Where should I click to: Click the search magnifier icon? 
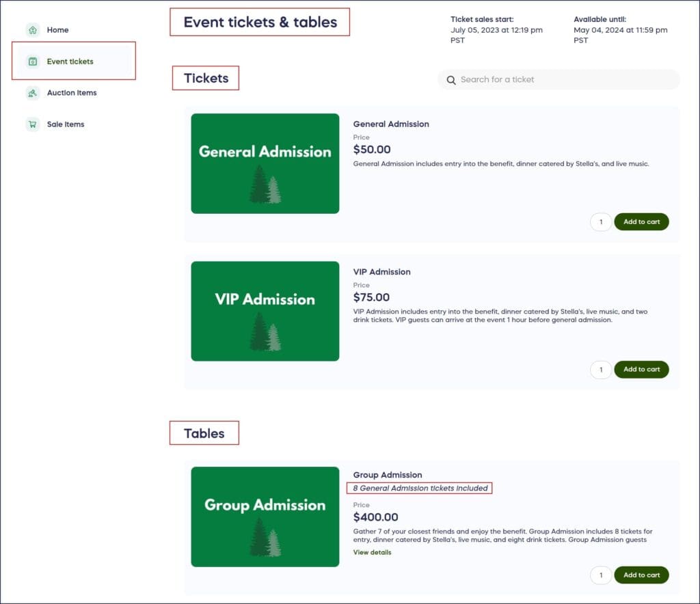click(451, 80)
